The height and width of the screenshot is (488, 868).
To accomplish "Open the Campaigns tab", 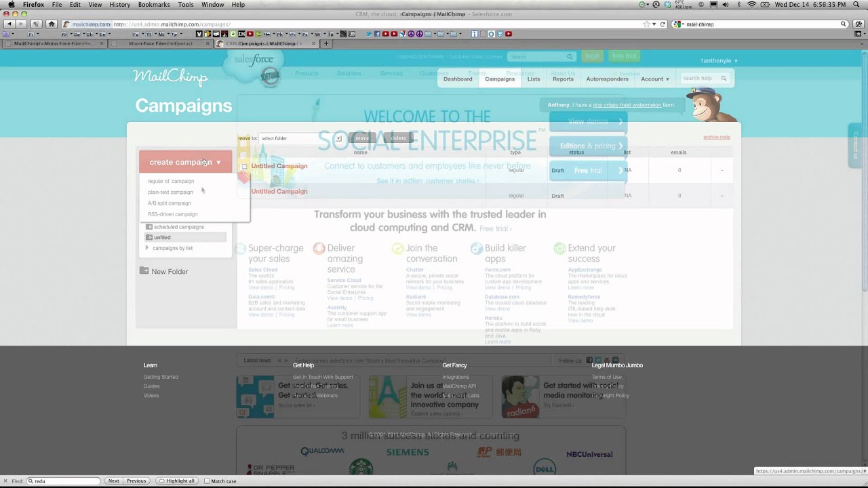I will point(500,79).
